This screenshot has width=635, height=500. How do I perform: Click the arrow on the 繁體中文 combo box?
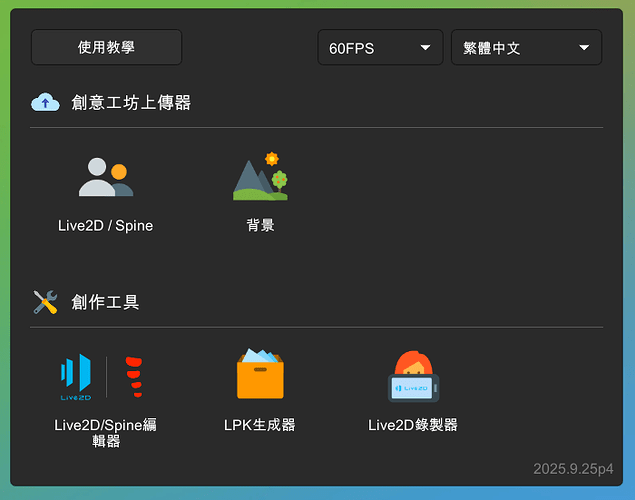tap(584, 47)
